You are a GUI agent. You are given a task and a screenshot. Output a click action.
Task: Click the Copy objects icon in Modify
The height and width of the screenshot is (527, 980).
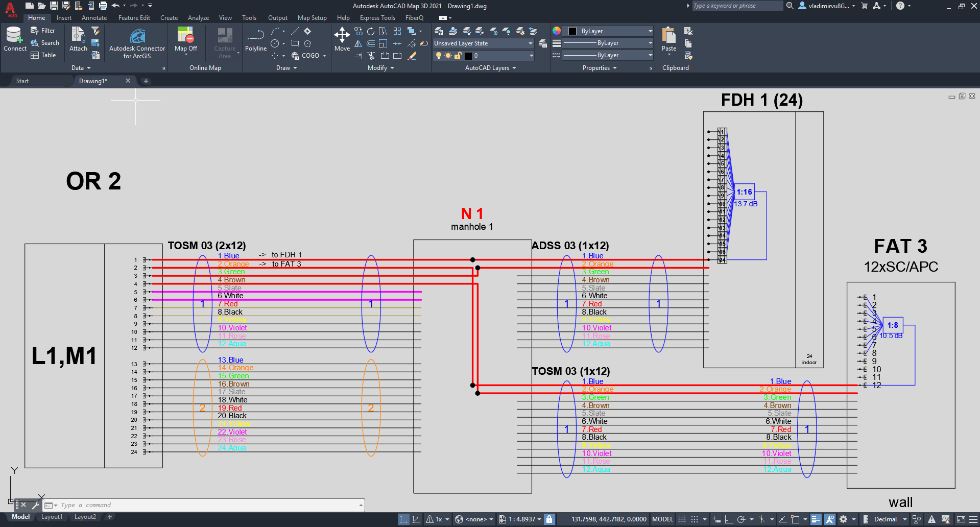point(358,31)
